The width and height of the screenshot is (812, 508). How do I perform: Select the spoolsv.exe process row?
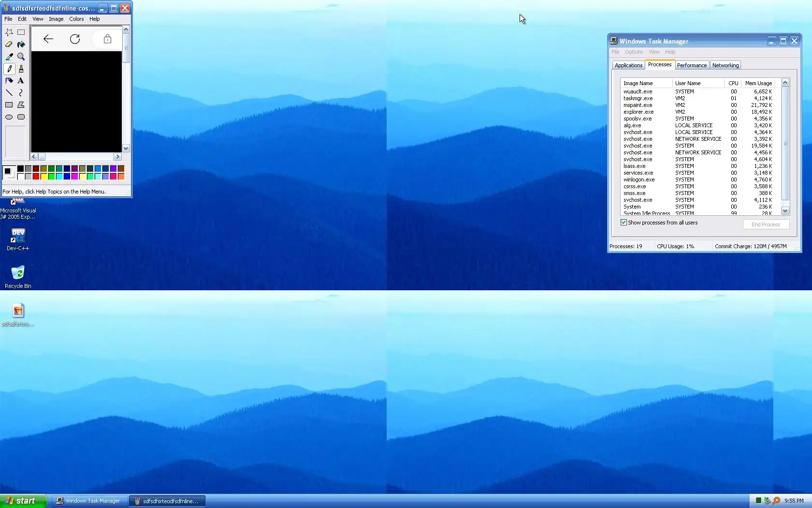coord(698,119)
